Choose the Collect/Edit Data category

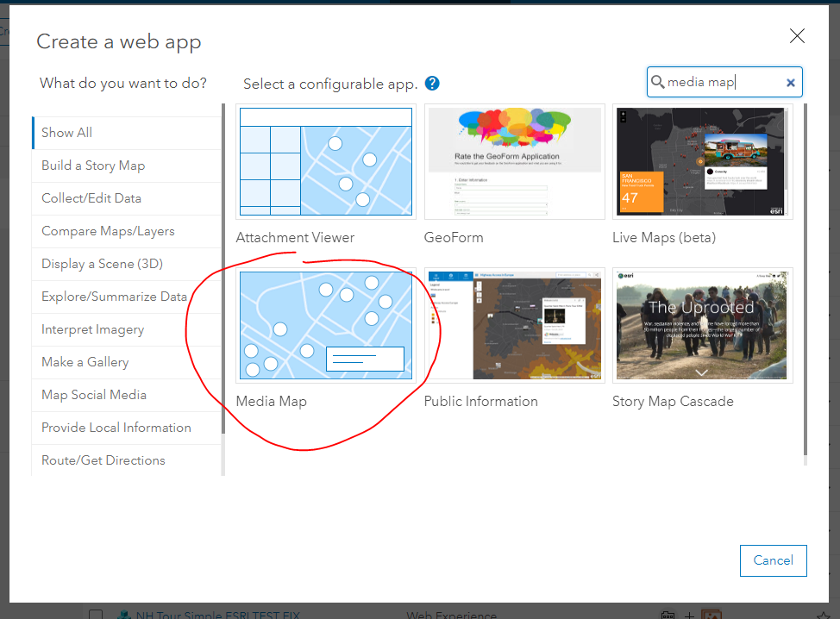click(x=127, y=198)
